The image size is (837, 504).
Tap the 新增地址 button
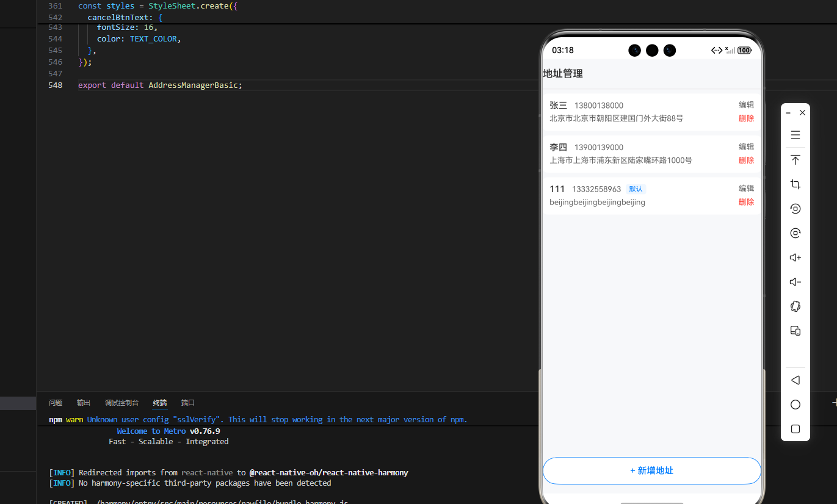[x=651, y=470]
